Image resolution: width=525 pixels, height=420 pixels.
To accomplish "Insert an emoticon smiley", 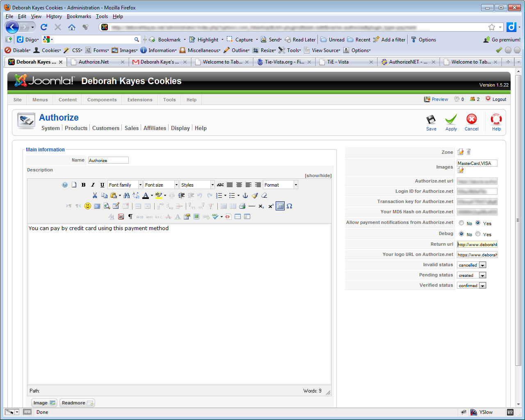I will 88,206.
